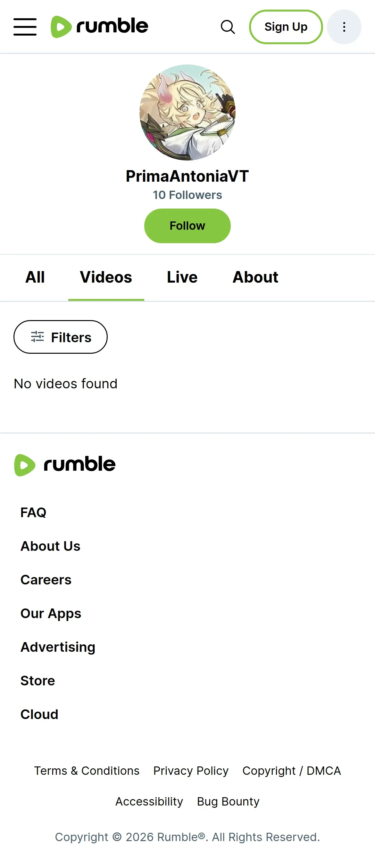
Task: Go to the Store link
Action: point(38,681)
